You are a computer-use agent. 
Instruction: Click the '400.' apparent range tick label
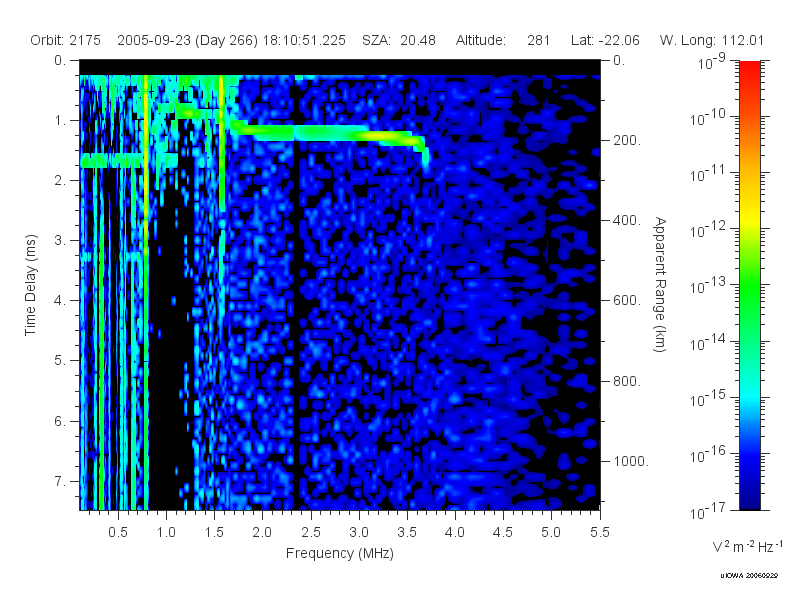pos(627,220)
